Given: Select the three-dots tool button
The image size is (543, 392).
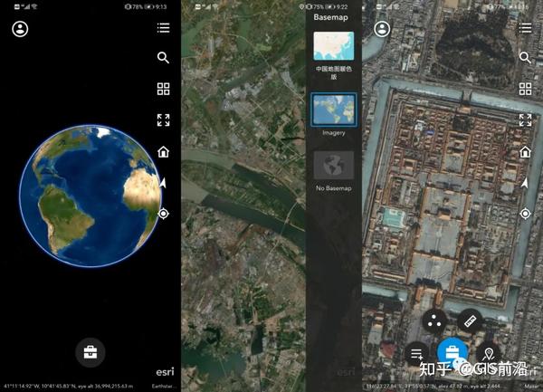Looking at the screenshot, I should [x=434, y=322].
